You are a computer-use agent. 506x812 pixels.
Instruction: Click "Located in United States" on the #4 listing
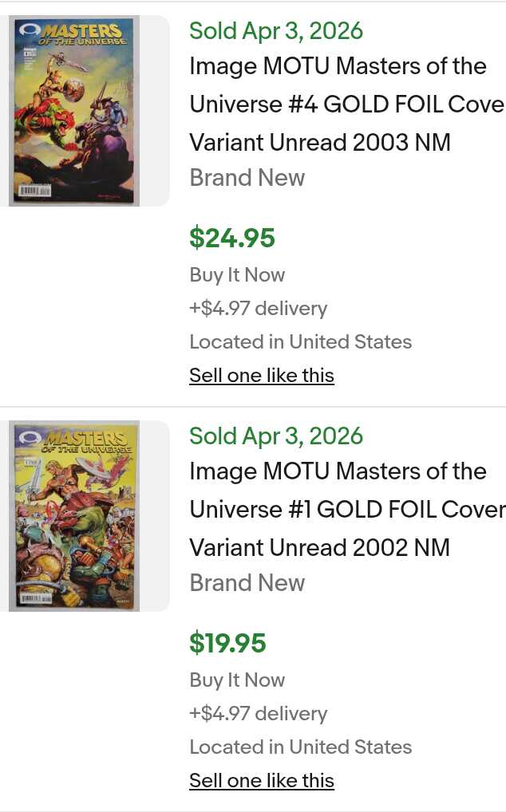click(x=301, y=341)
